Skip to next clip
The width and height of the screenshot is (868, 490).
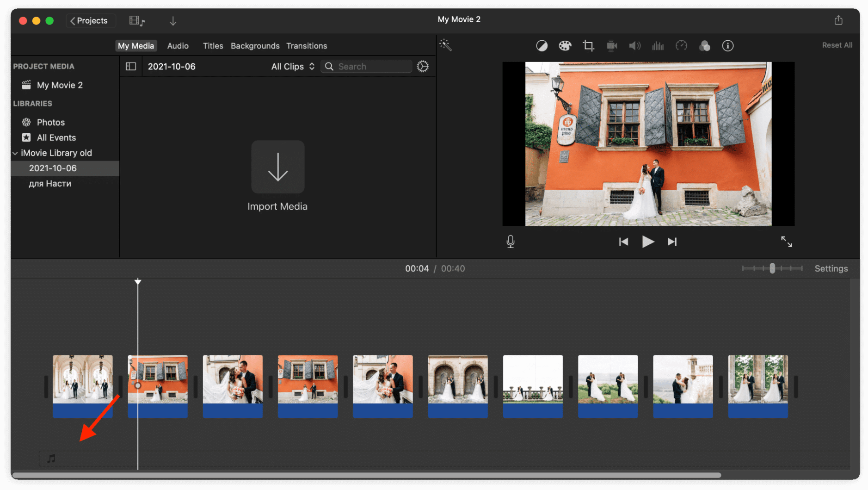[x=672, y=242]
